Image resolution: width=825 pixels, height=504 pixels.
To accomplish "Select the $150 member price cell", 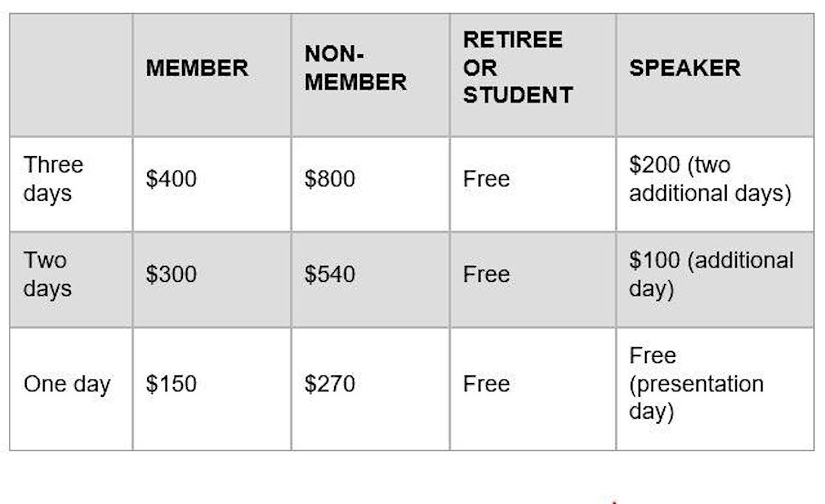I will pos(171,384).
